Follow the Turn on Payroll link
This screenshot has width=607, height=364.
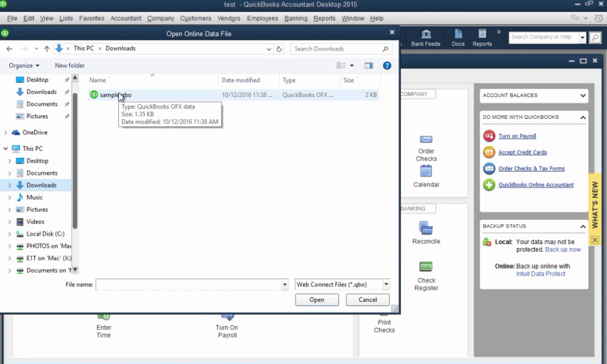[517, 136]
